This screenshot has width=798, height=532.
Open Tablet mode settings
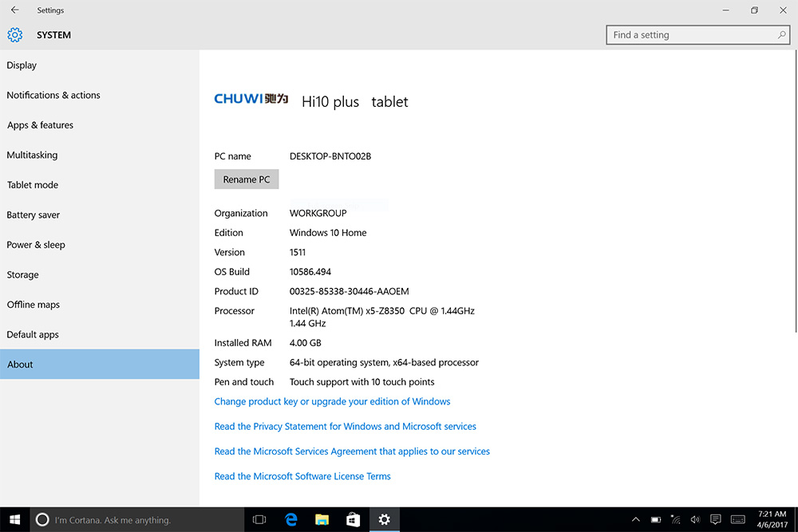(x=100, y=185)
